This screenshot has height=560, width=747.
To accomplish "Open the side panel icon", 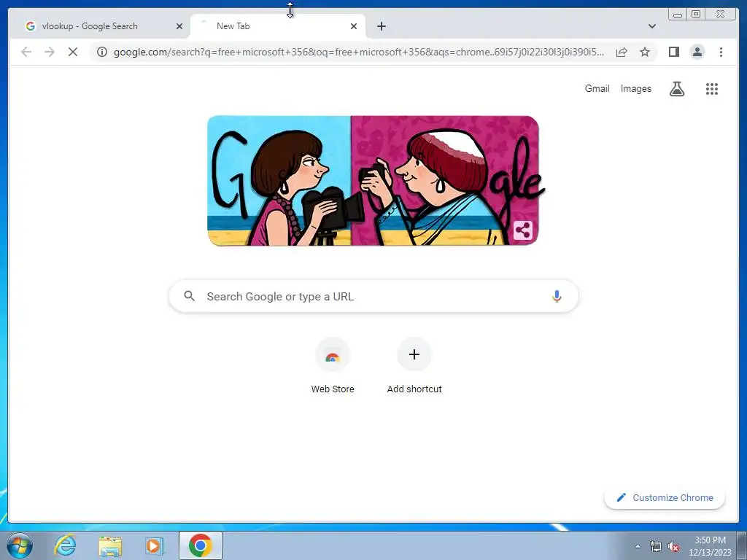I will [x=673, y=52].
